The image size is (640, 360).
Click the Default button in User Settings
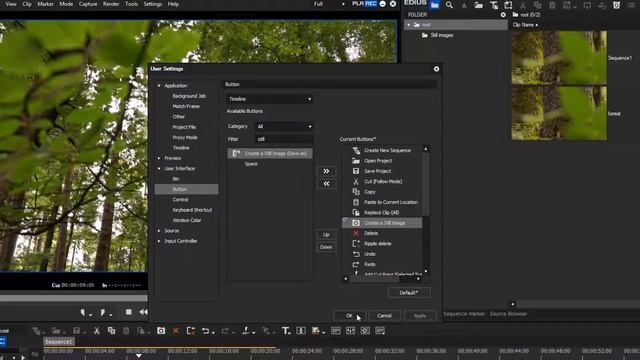point(409,293)
